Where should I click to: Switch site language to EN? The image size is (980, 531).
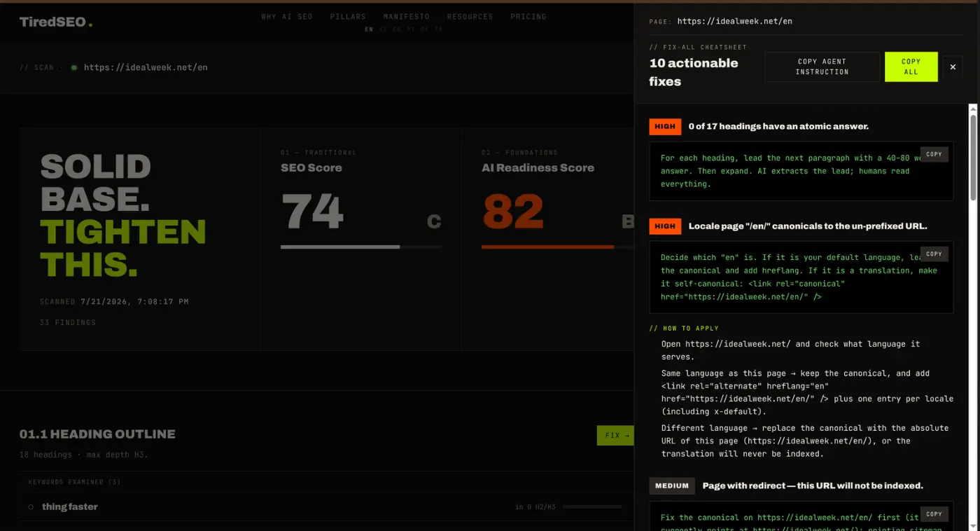click(x=369, y=29)
